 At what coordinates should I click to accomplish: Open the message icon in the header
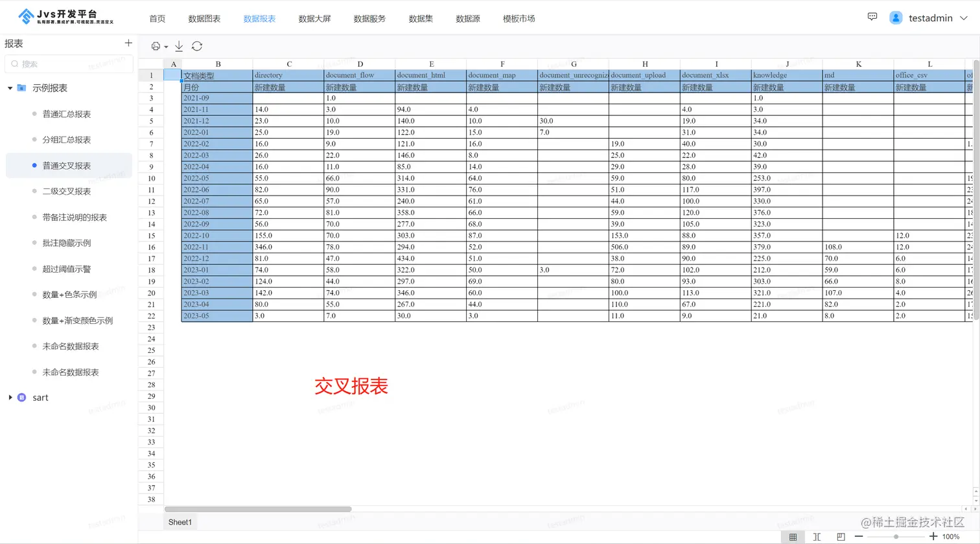[x=872, y=17]
